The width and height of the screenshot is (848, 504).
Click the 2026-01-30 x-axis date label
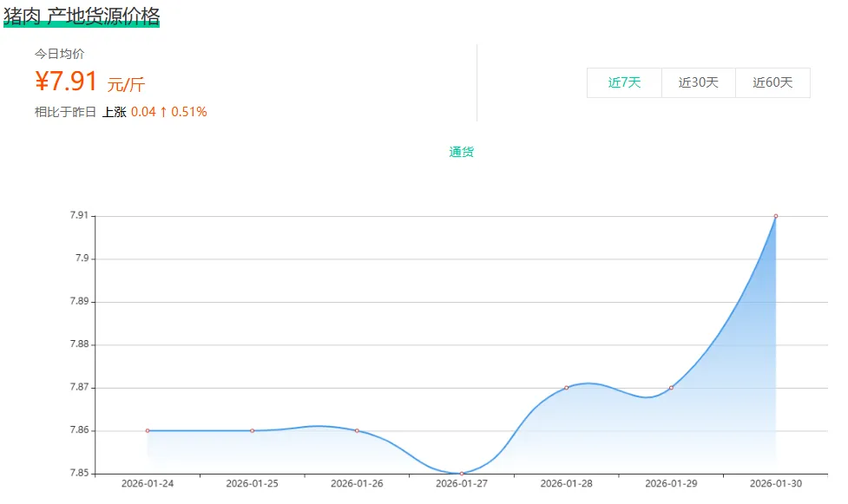click(x=775, y=483)
